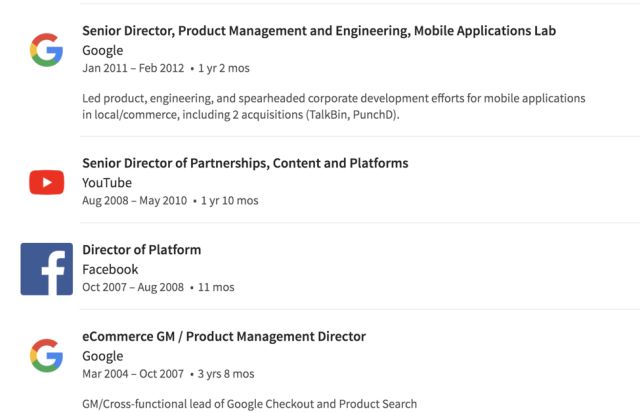Open the Senior Director, Mobile Applications Lab title
Image resolution: width=640 pixels, height=413 pixels.
318,31
